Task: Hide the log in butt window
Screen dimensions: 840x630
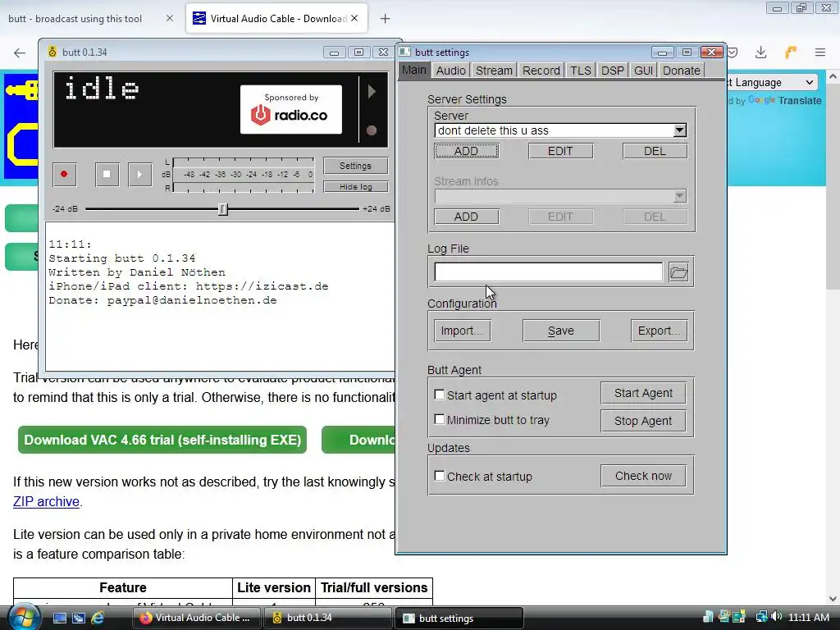Action: 356,186
